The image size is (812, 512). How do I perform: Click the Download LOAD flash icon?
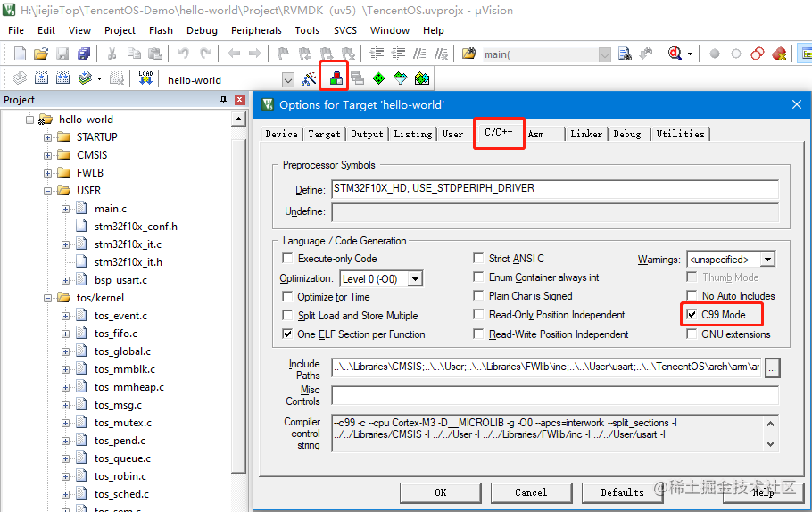point(145,78)
